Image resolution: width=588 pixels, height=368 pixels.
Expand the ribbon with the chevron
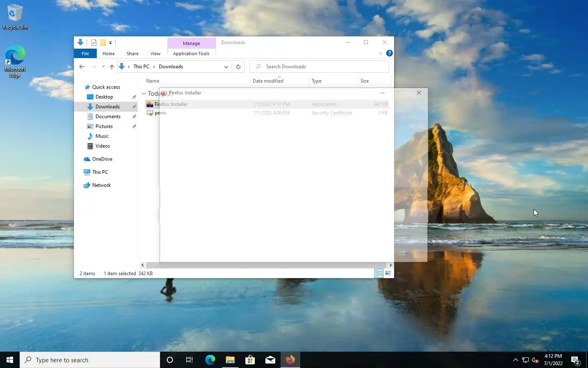point(381,53)
